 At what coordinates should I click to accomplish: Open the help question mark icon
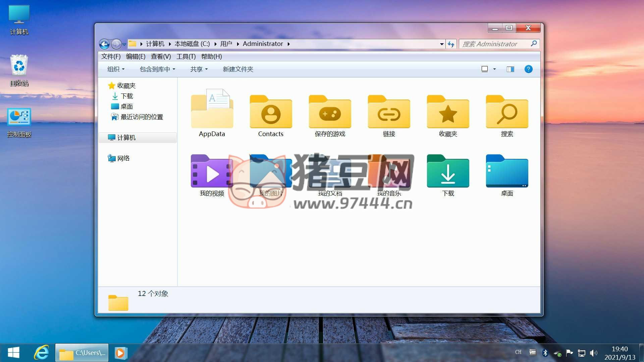tap(528, 69)
